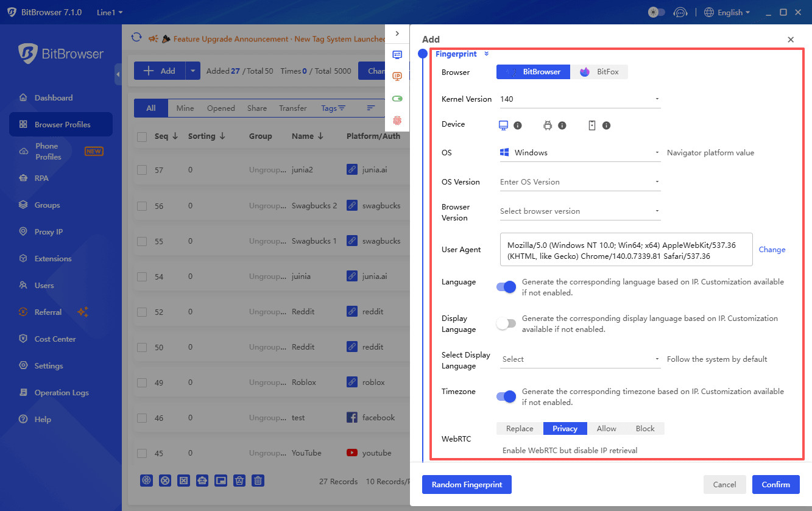Click the info icon beside desktop device
812x511 pixels.
(x=518, y=125)
